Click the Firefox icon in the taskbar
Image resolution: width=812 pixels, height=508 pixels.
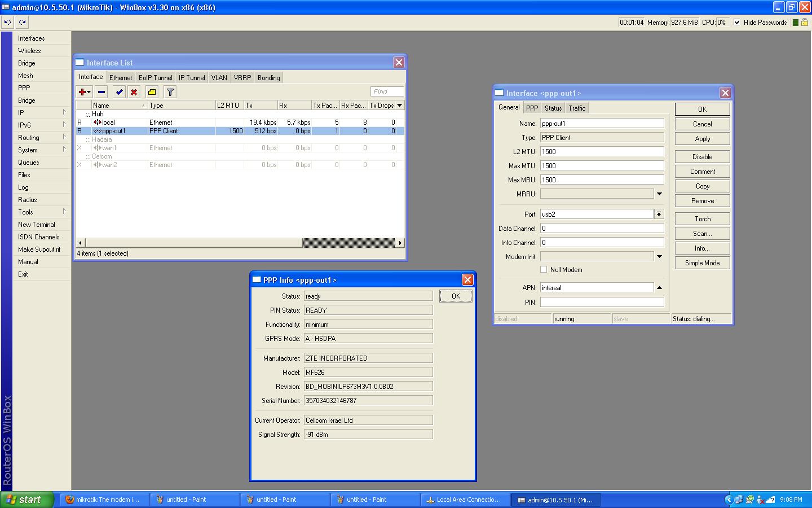coord(69,500)
